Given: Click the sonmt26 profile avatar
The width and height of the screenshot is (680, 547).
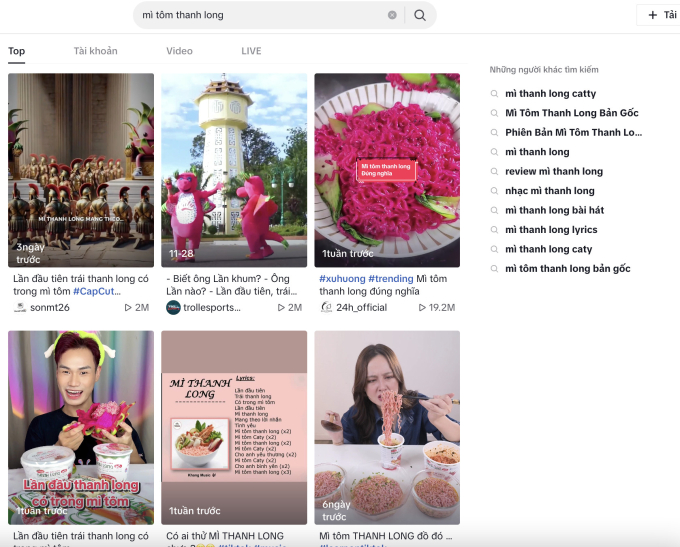Looking at the screenshot, I should pos(20,307).
